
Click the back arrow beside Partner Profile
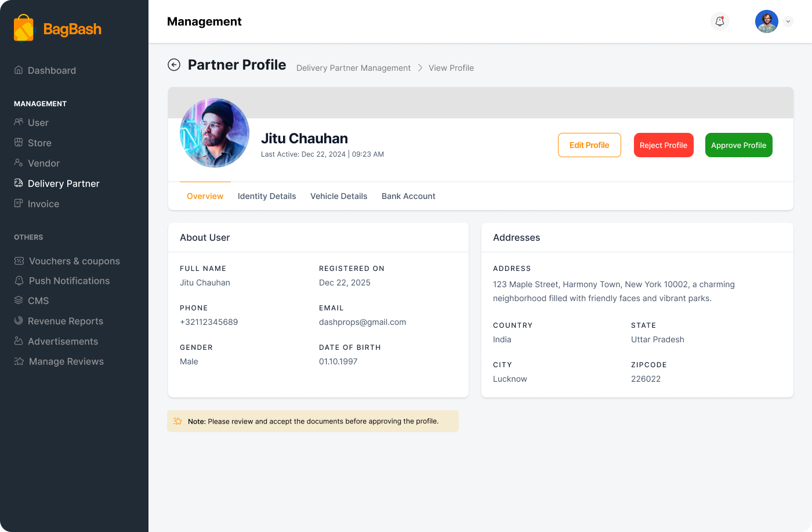174,65
